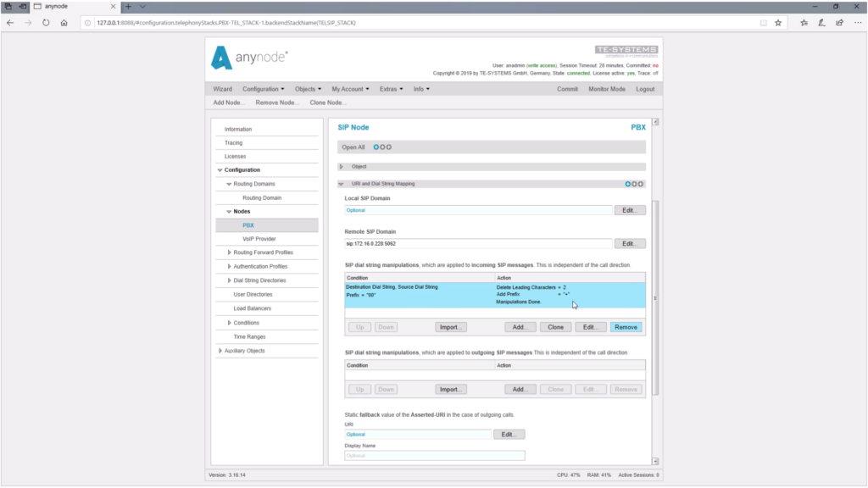Screen dimensions: 868x488
Task: Select the blue level circle in URI Mapping header
Action: click(x=628, y=184)
